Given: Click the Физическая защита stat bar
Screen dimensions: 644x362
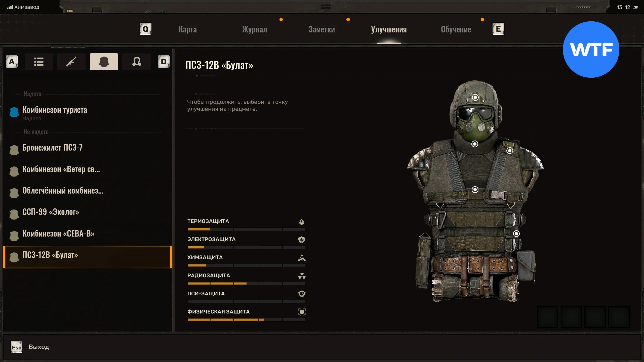Looking at the screenshot, I should point(246,320).
